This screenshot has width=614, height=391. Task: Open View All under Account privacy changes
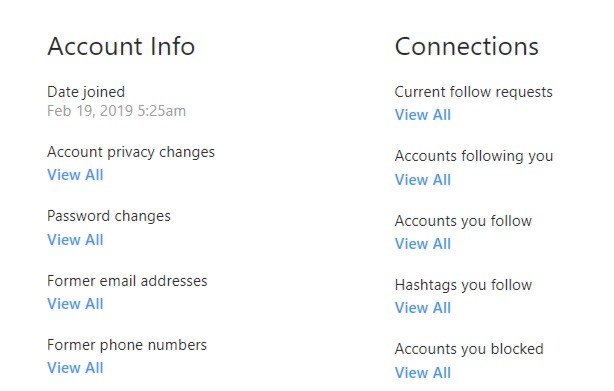75,175
